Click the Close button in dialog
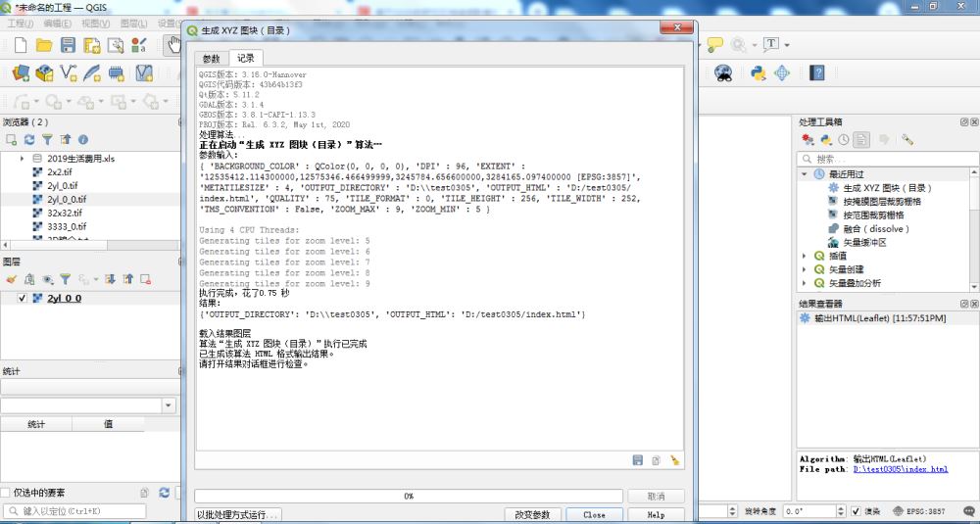980x524 pixels. tap(594, 514)
